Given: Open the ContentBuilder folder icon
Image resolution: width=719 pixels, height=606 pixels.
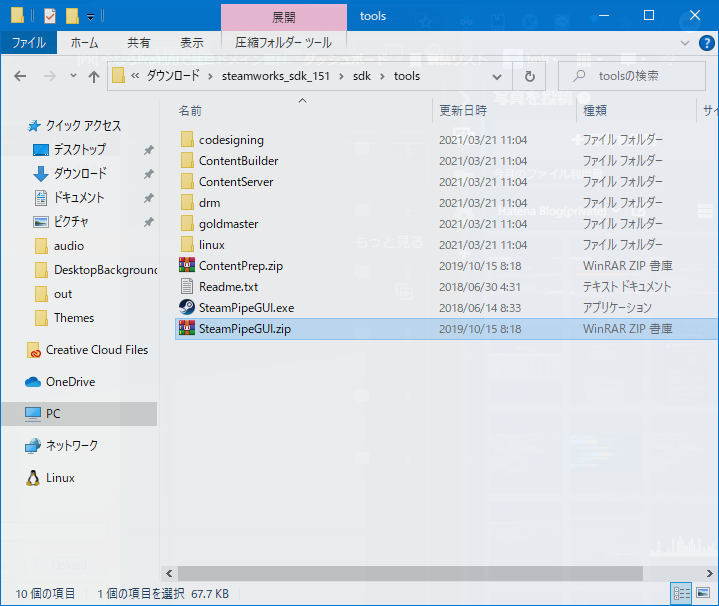Looking at the screenshot, I should pyautogui.click(x=187, y=160).
